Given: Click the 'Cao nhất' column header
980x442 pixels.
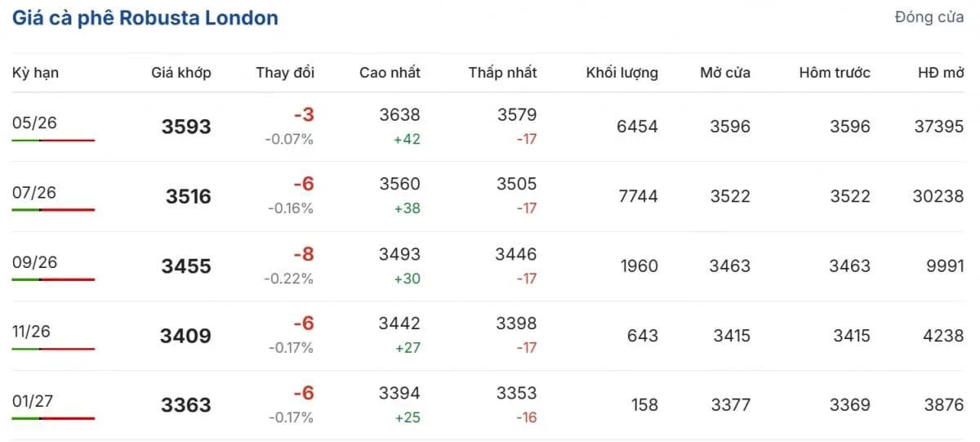Looking at the screenshot, I should pos(390,73).
